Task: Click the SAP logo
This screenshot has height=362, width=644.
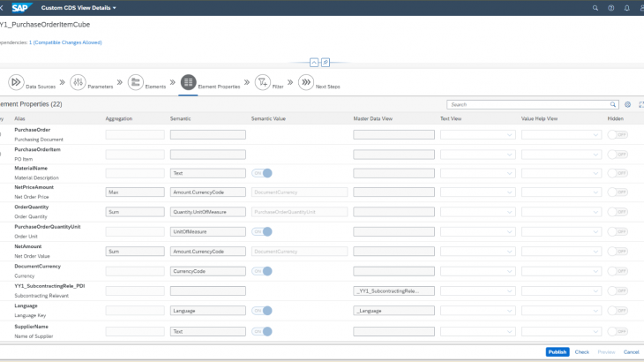Action: 21,8
